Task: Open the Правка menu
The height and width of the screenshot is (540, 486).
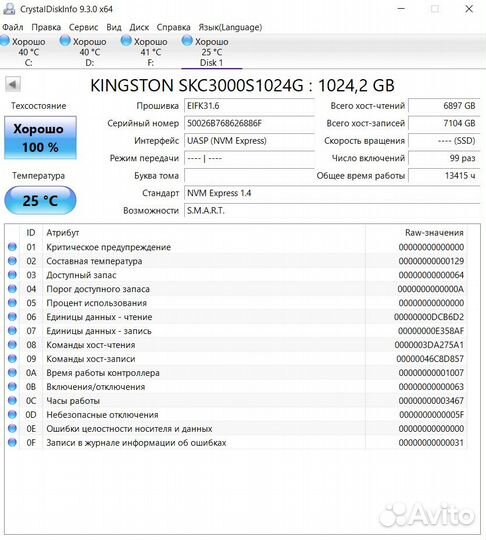Action: point(46,27)
